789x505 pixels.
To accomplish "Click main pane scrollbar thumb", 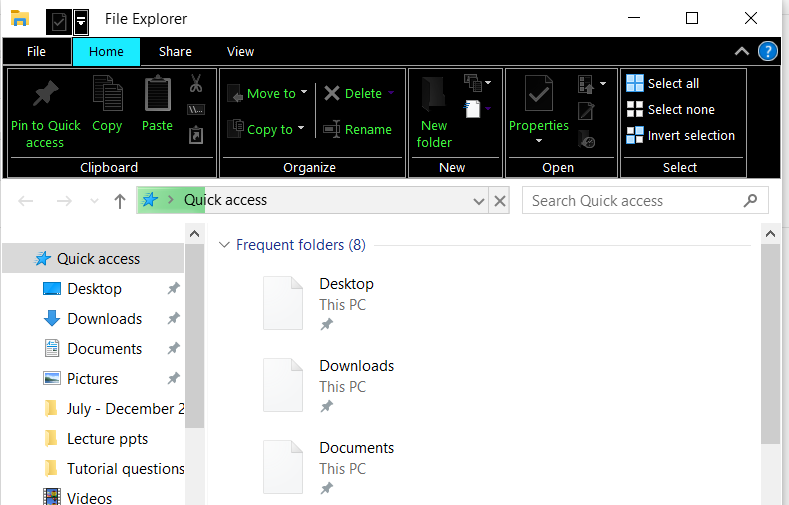I will click(x=770, y=344).
